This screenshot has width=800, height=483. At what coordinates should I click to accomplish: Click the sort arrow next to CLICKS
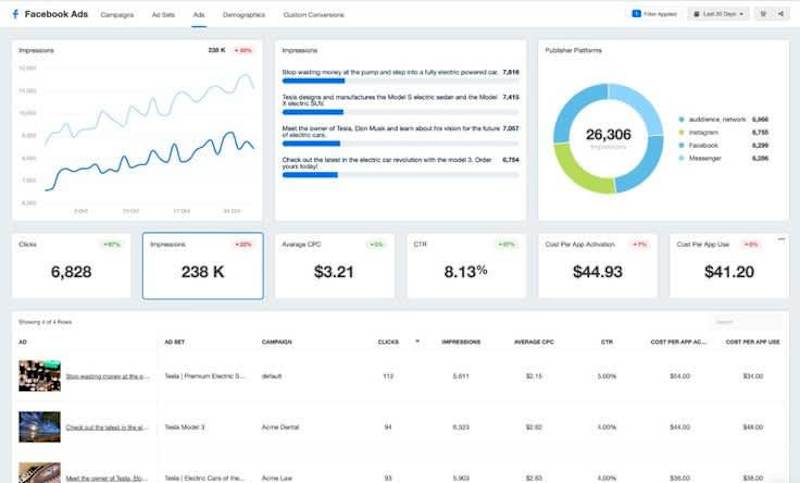pyautogui.click(x=417, y=342)
